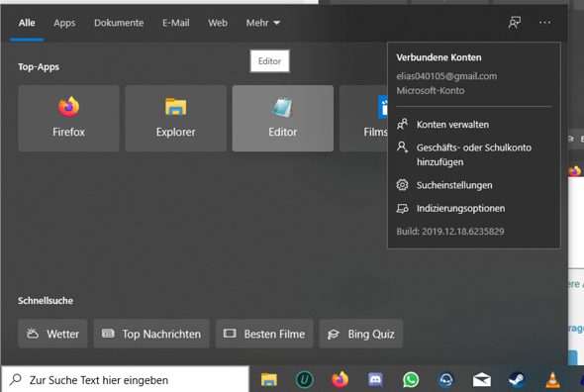Open Firefox from the taskbar
This screenshot has width=584, height=392.
tap(340, 380)
